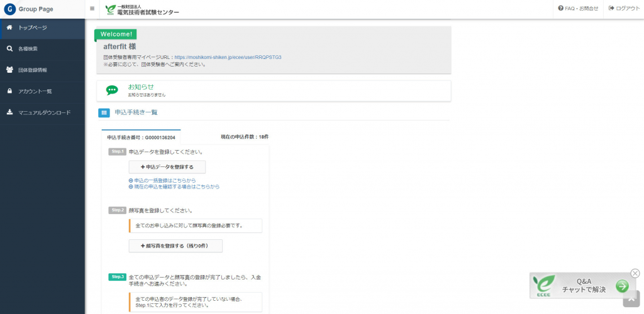This screenshot has height=314, width=644.
Task: Open トップページ in the sidebar
Action: pos(33,28)
